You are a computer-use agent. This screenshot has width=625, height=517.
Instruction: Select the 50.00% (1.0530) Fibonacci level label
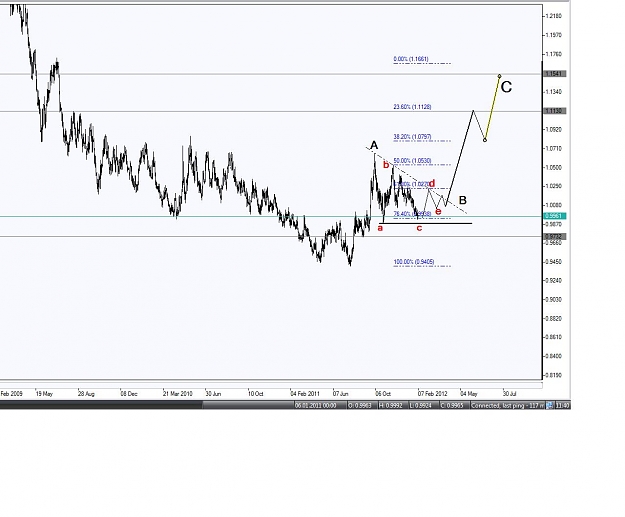pos(412,161)
